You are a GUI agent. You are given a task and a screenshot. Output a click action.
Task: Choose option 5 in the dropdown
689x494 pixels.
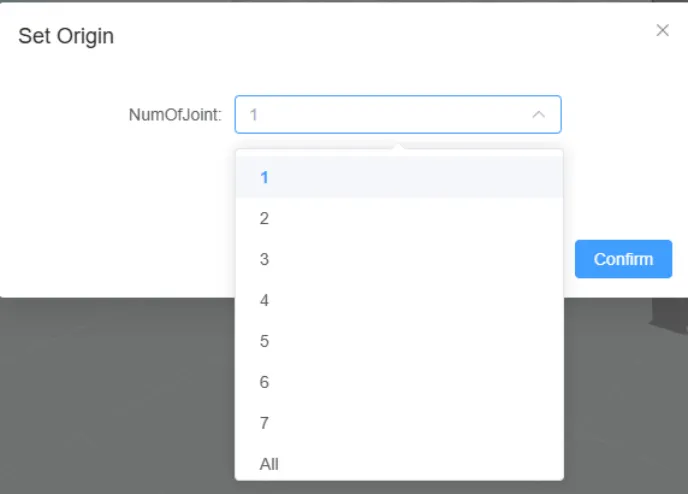coord(264,341)
